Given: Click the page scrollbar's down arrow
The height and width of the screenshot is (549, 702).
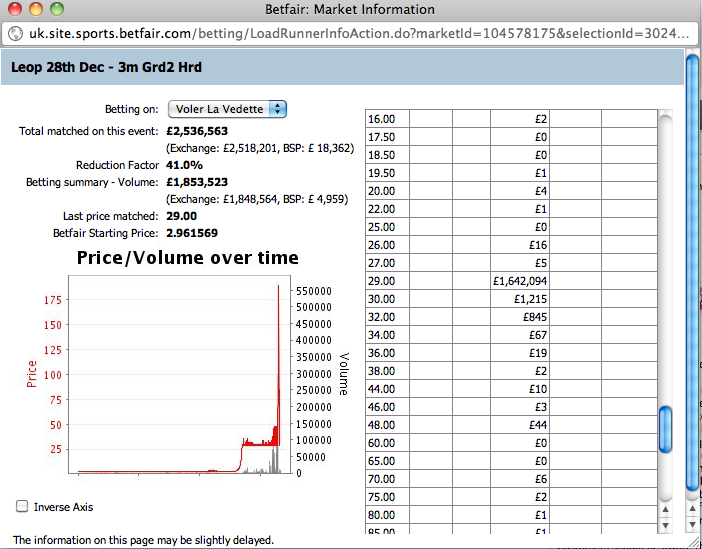Looking at the screenshot, I should tap(692, 525).
